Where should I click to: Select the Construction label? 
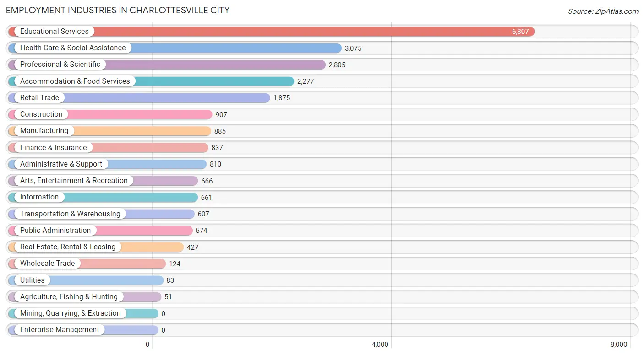41,114
